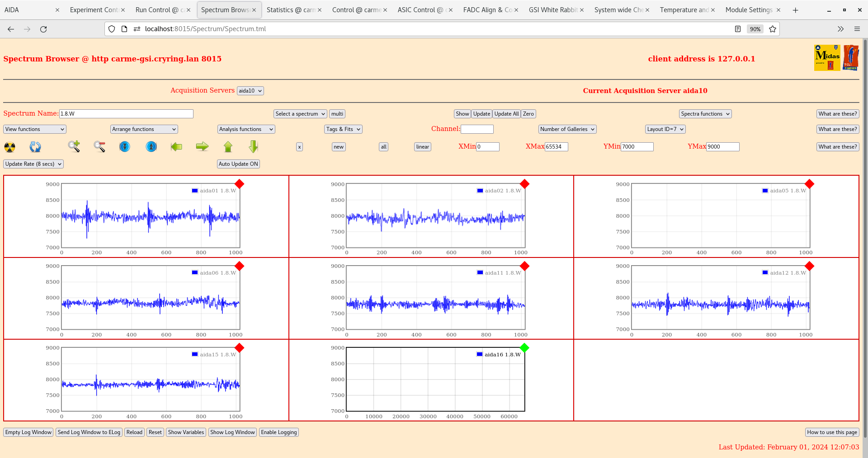
Task: Click the blue refresh spectra icon
Action: (35, 147)
